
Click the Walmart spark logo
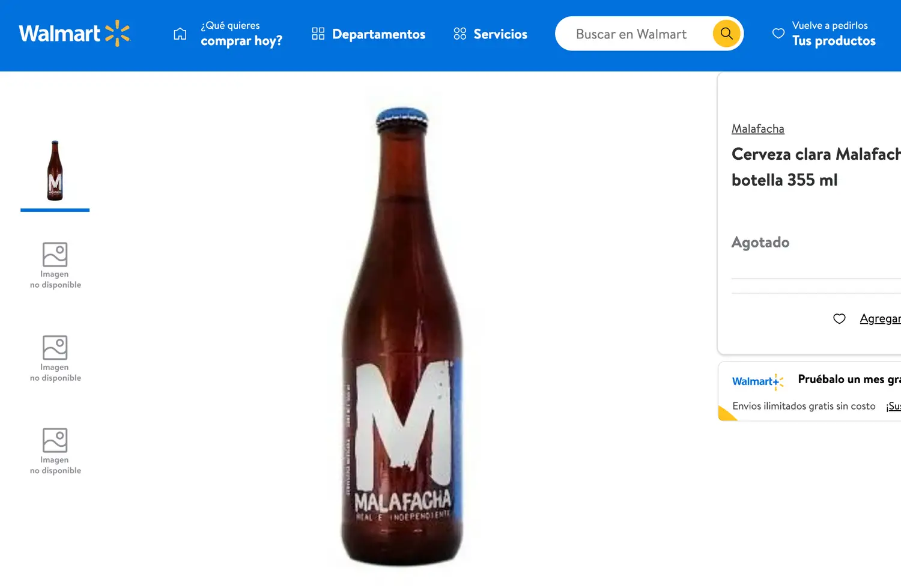(x=117, y=34)
